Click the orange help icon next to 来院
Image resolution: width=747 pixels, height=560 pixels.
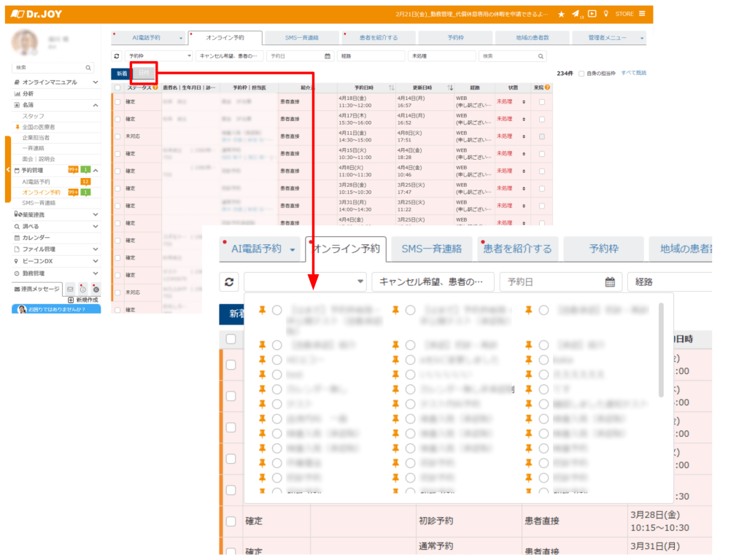[547, 87]
